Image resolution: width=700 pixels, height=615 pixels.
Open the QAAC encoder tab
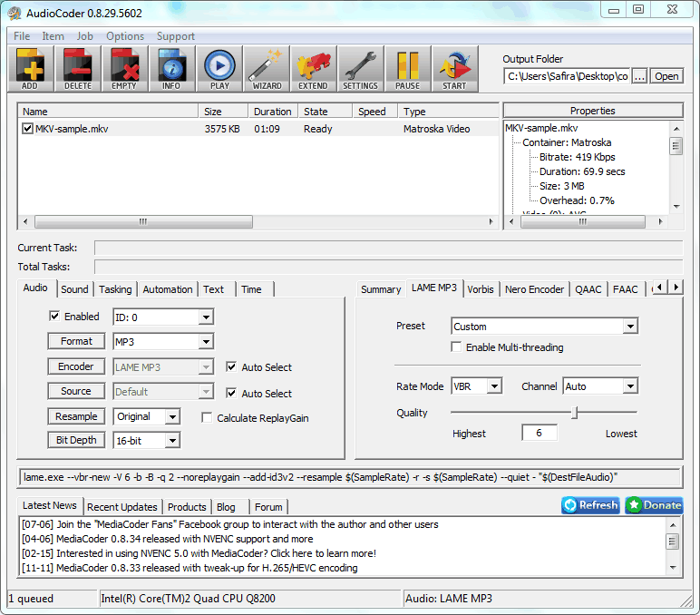pyautogui.click(x=588, y=289)
